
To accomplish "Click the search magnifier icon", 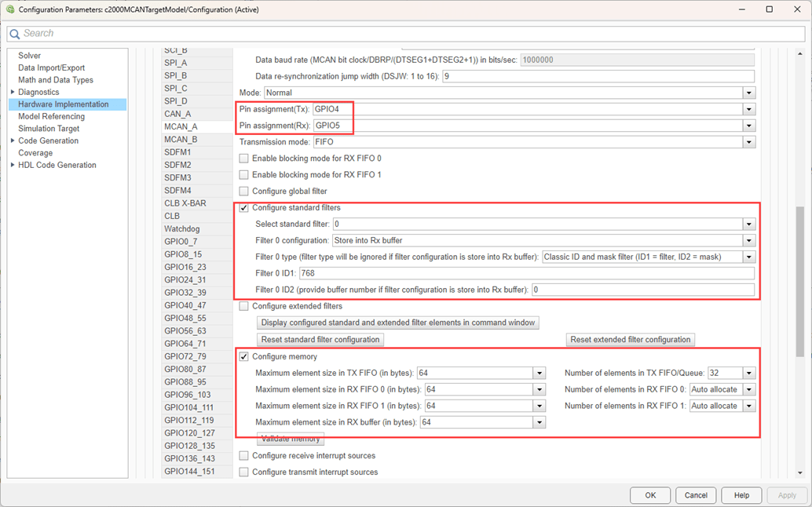I will pyautogui.click(x=15, y=34).
